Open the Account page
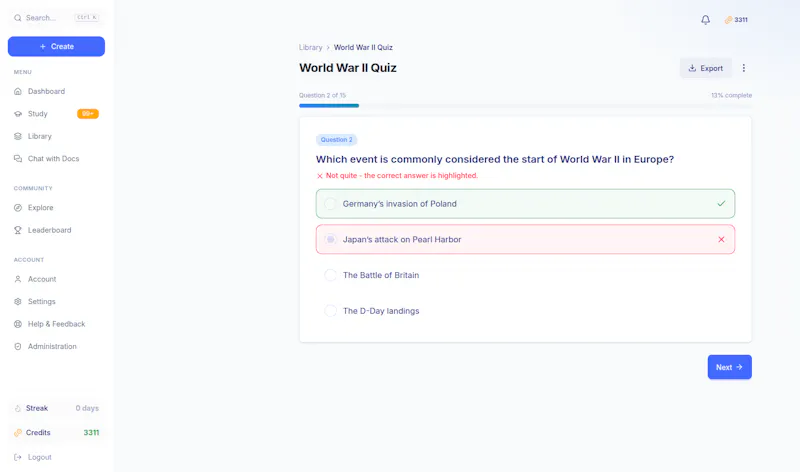The image size is (800, 472). [x=56, y=279]
